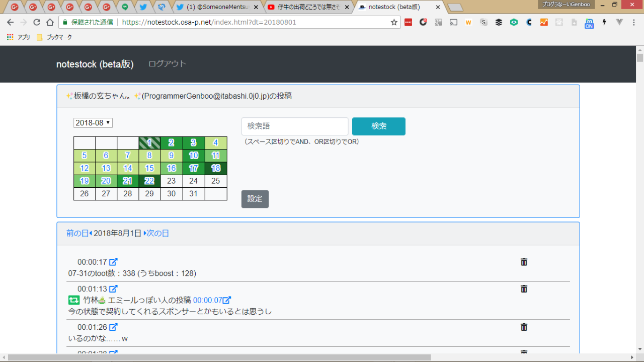Open the 設定 settings button
Image resolution: width=644 pixels, height=362 pixels.
[x=255, y=199]
